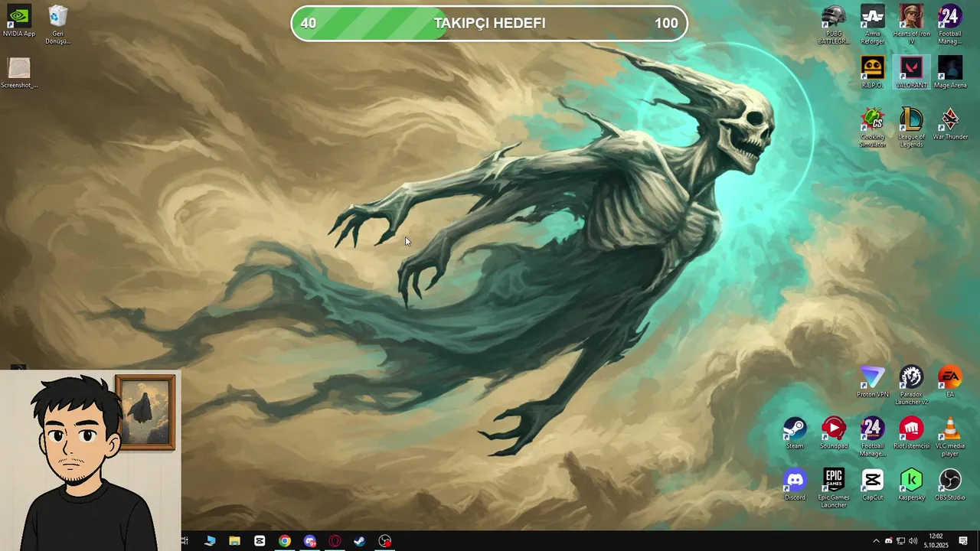Launch the OBS Studio desktop shortcut
980x551 pixels.
click(950, 484)
